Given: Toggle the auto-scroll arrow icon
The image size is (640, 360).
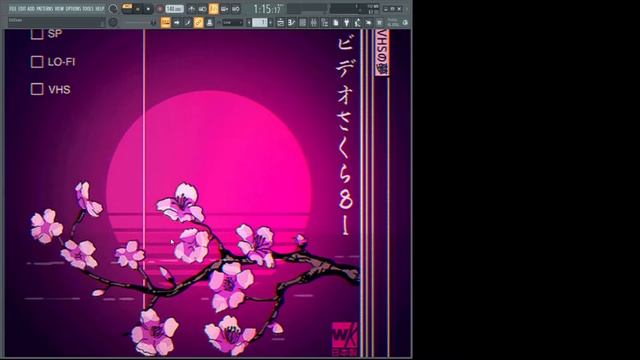Looking at the screenshot, I should pyautogui.click(x=176, y=22).
